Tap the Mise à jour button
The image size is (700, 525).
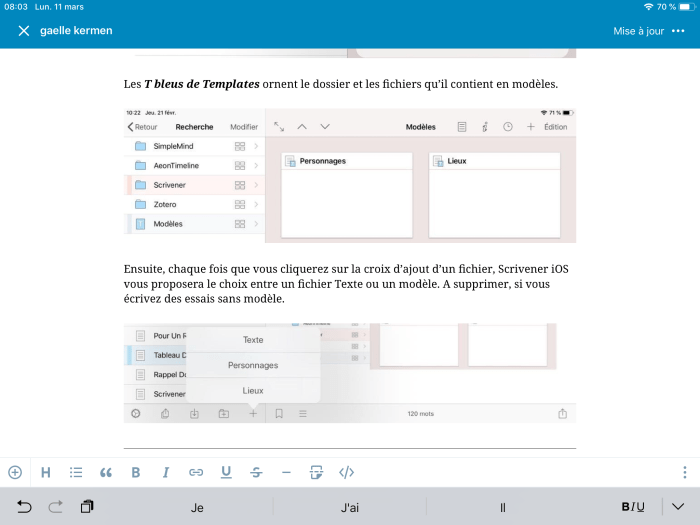click(x=638, y=31)
